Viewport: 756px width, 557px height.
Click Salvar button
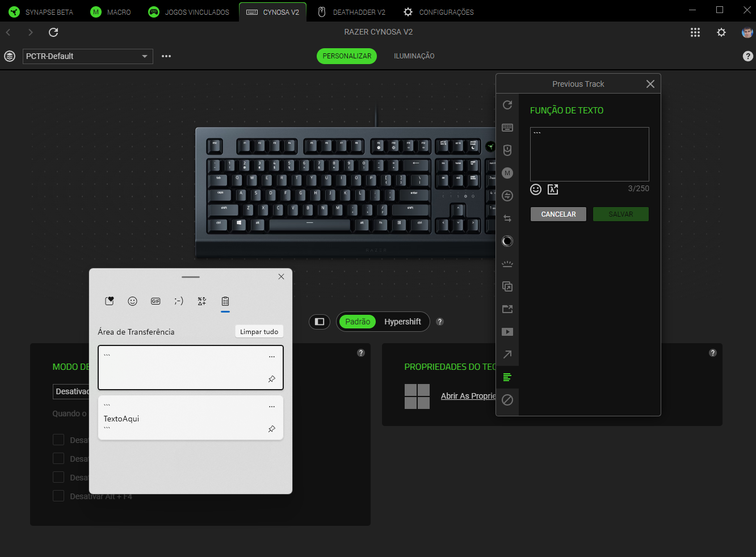[x=621, y=214]
